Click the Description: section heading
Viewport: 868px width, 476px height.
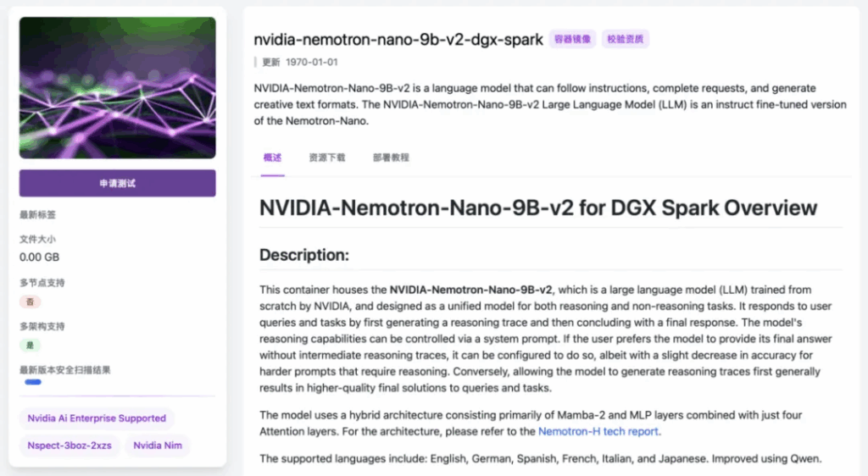[303, 254]
